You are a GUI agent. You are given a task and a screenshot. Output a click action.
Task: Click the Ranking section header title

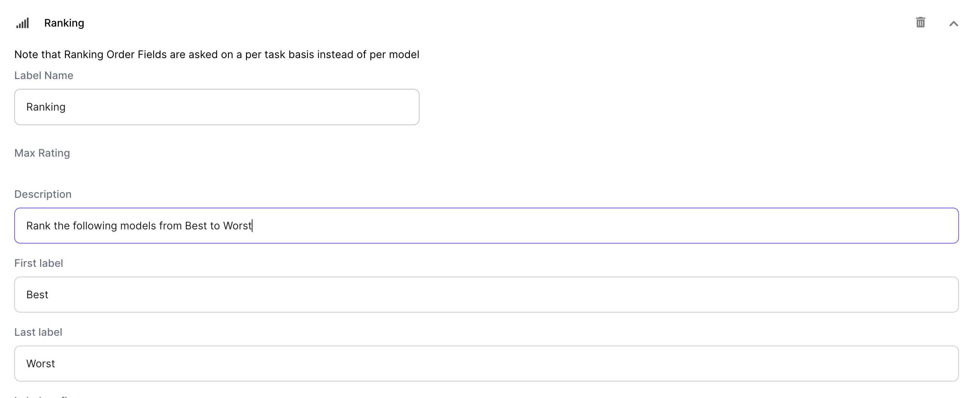[64, 23]
